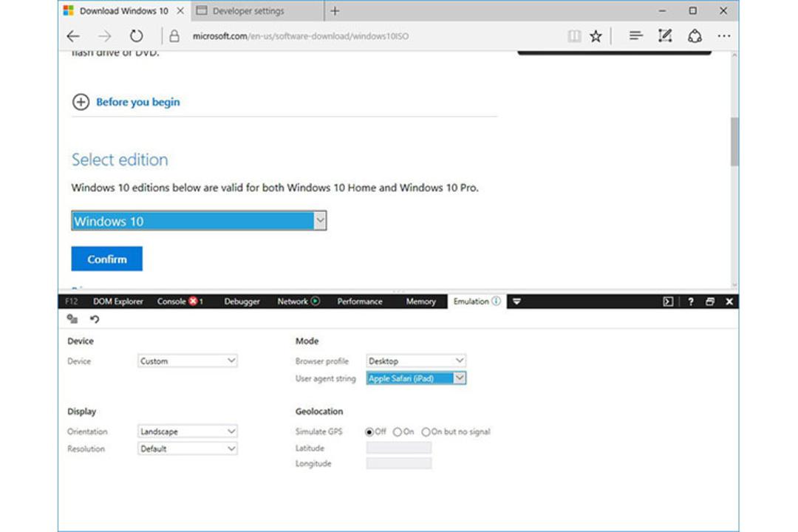798x532 pixels.
Task: Open the Hub three-line icon
Action: (x=635, y=35)
